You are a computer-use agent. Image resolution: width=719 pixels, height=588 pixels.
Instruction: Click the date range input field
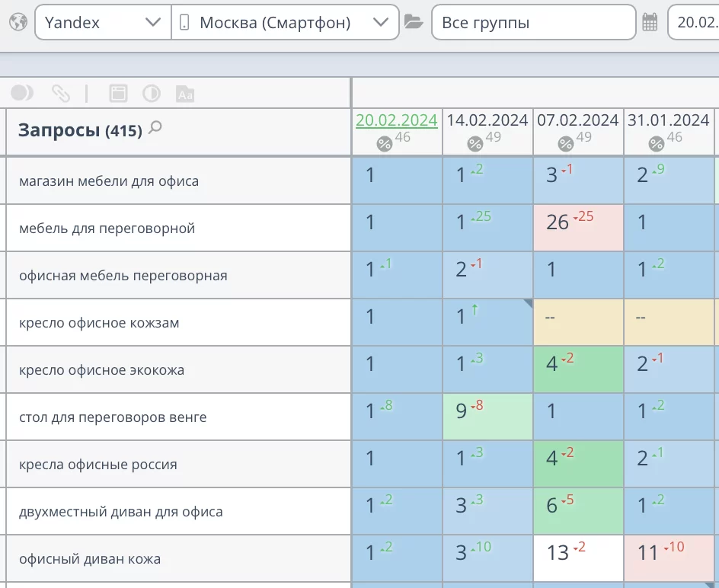pyautogui.click(x=693, y=22)
